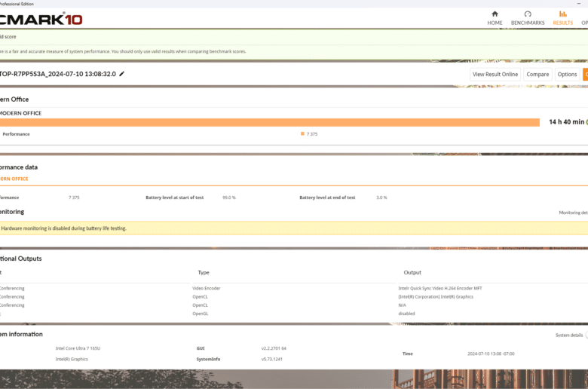The image size is (588, 389).
Task: Click the Battery level at start of test label
Action: coord(175,198)
